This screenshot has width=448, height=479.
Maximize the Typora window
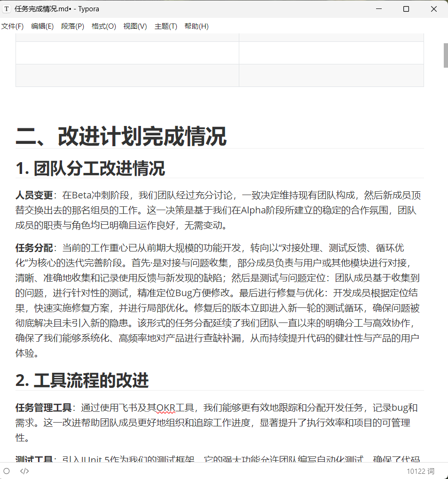tap(406, 9)
